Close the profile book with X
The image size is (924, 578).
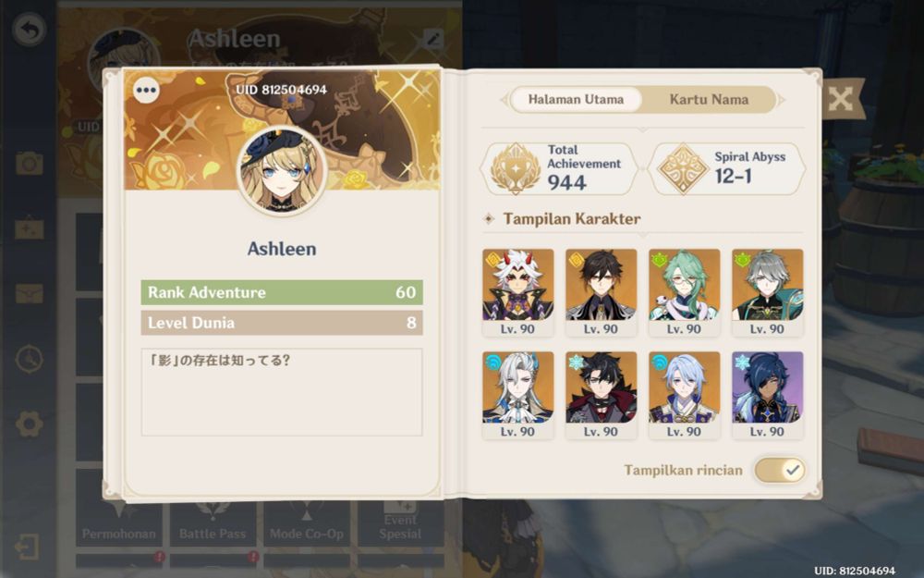click(x=840, y=99)
